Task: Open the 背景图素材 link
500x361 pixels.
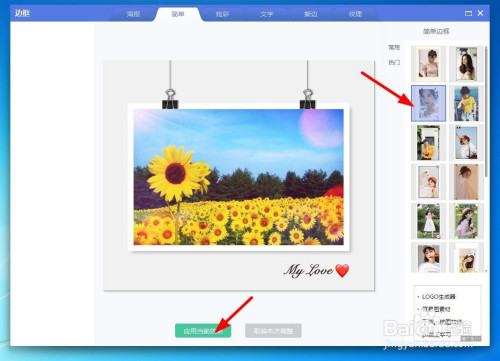Action: point(436,309)
